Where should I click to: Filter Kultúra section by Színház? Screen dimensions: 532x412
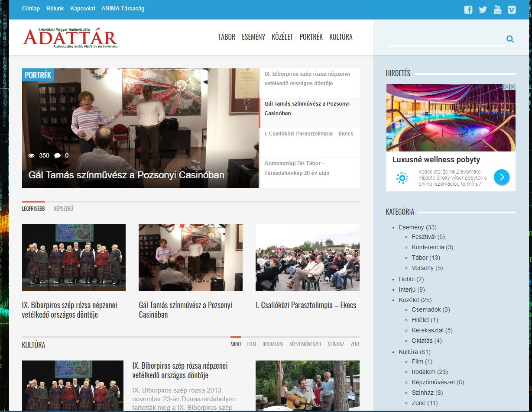tap(336, 344)
